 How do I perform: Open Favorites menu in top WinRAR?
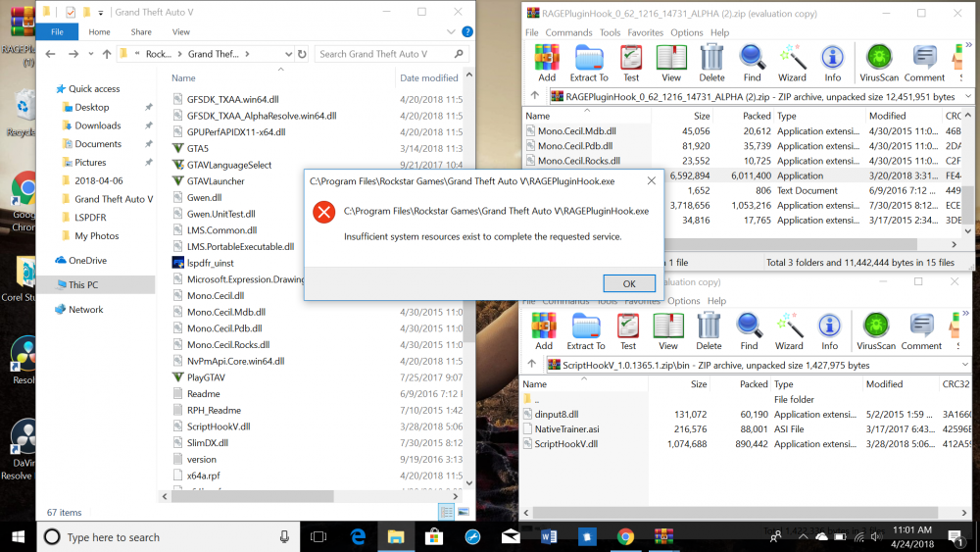pos(646,32)
